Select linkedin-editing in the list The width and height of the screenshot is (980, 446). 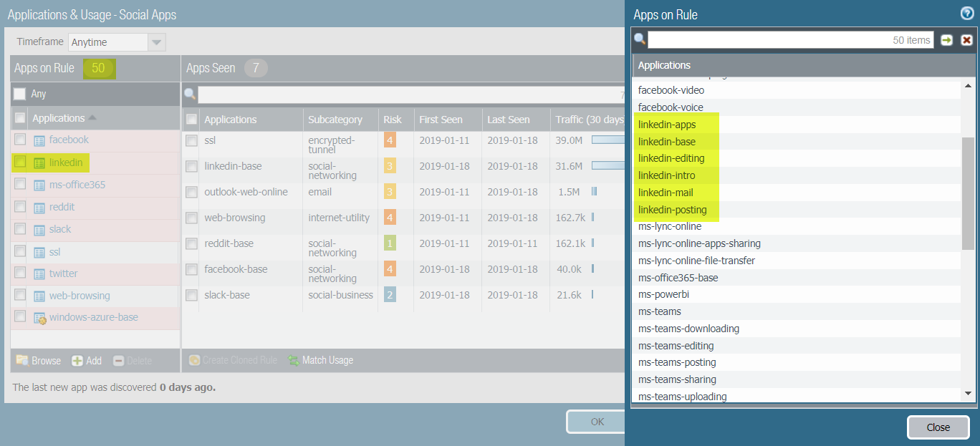(x=671, y=158)
